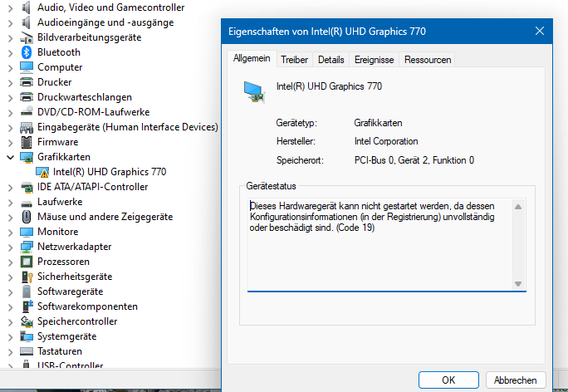Open the Treiber tab
The width and height of the screenshot is (568, 392).
tap(294, 60)
